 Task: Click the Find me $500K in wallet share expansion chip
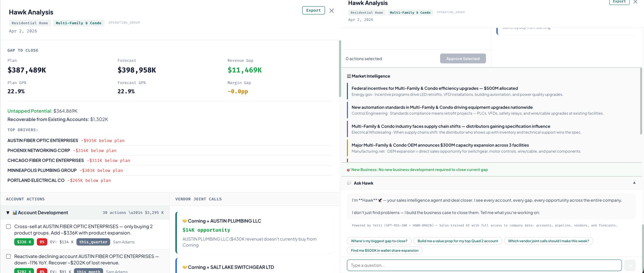click(x=384, y=250)
